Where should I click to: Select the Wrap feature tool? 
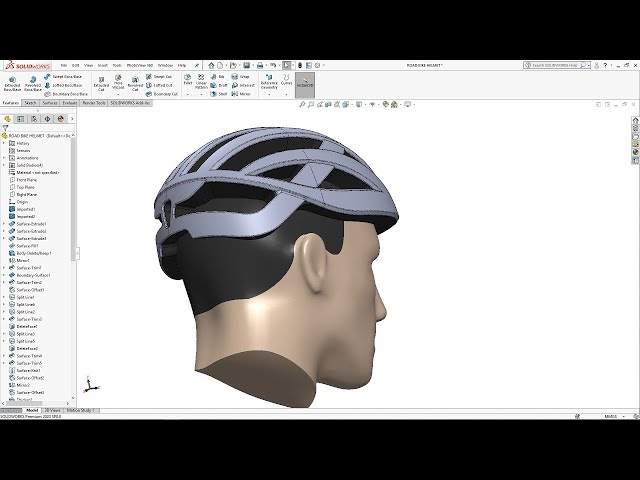[x=240, y=77]
